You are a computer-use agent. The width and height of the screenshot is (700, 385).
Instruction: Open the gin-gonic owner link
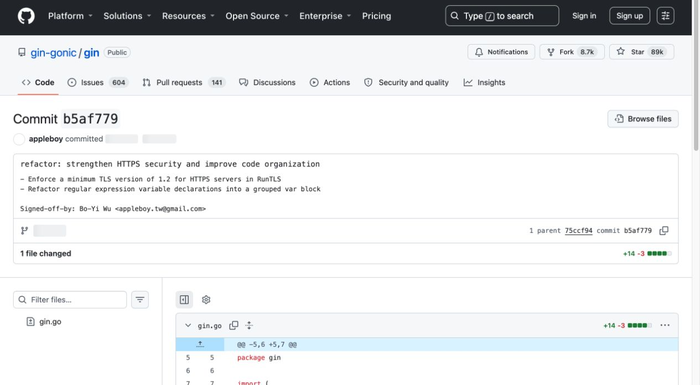(x=53, y=53)
